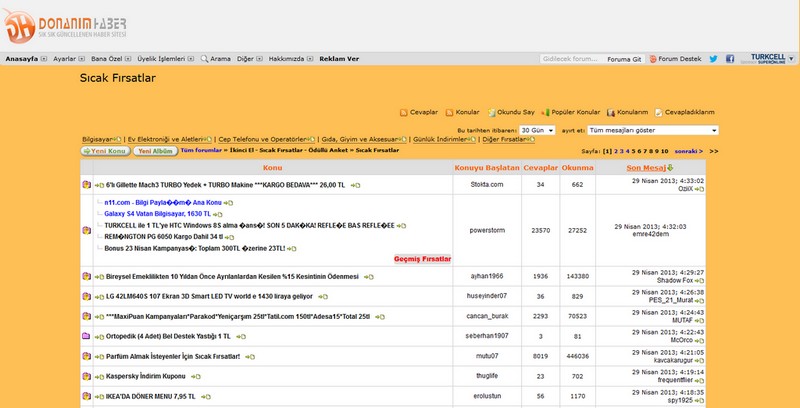Viewport: 800px width, 408px height.
Task: Click go-to-last-post icon beside Shadow Fox
Action: pos(699,281)
